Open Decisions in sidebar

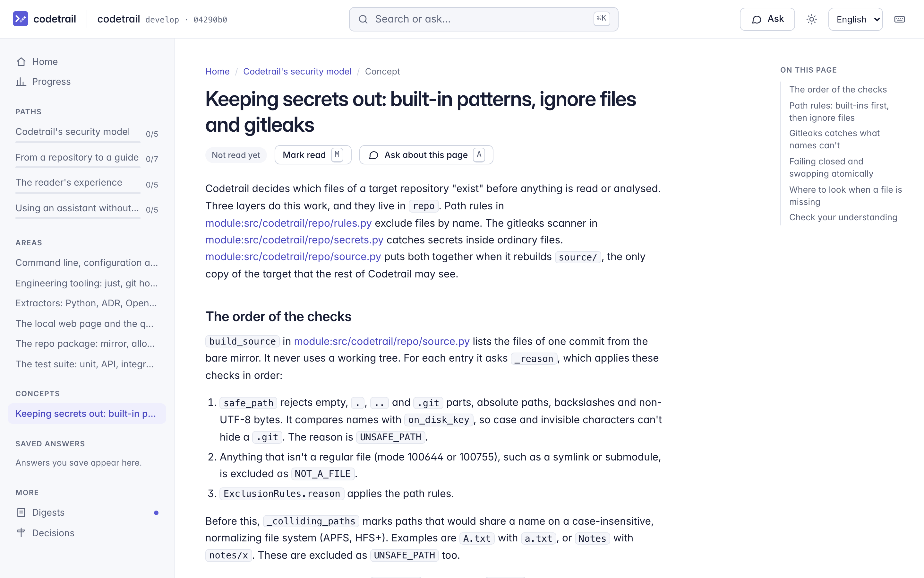pos(87,532)
